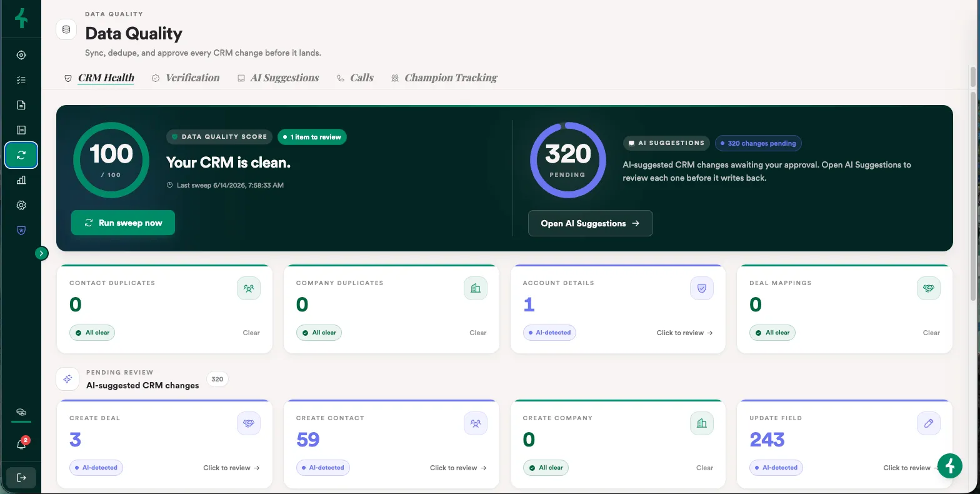Click the Open AI Suggestions button
Screen dimensions: 980x494
click(591, 223)
